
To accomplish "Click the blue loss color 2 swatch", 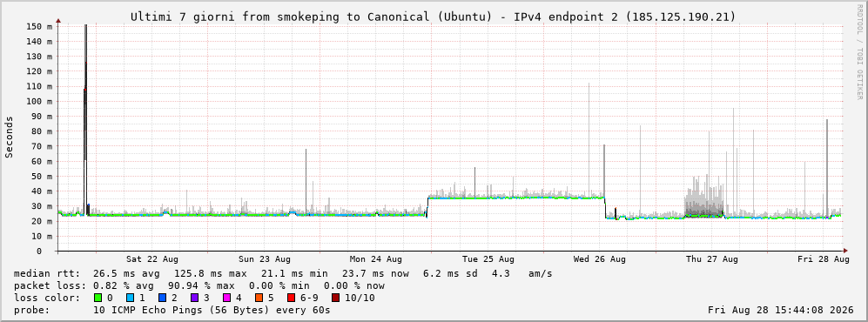I will 163,298.
